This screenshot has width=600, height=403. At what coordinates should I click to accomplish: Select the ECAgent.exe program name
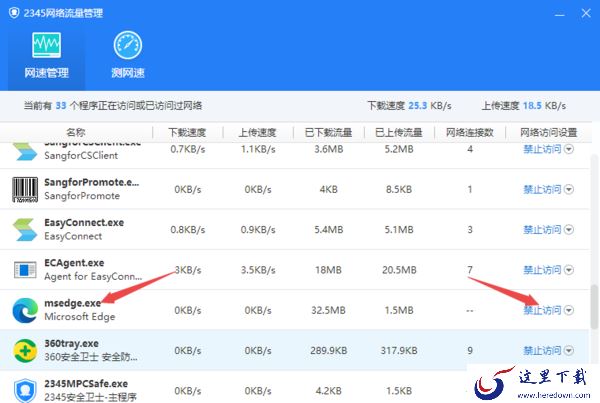[x=74, y=263]
